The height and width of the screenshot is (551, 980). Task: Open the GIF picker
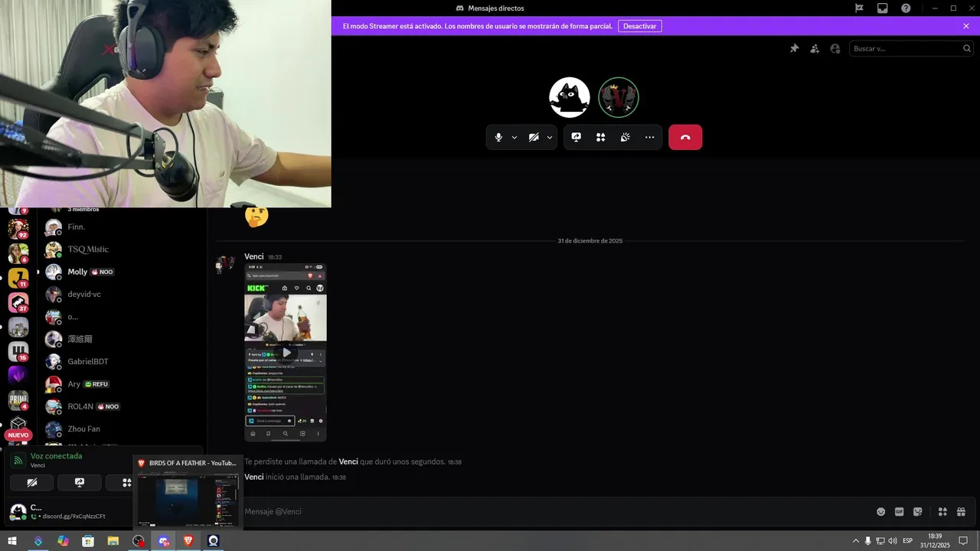900,511
